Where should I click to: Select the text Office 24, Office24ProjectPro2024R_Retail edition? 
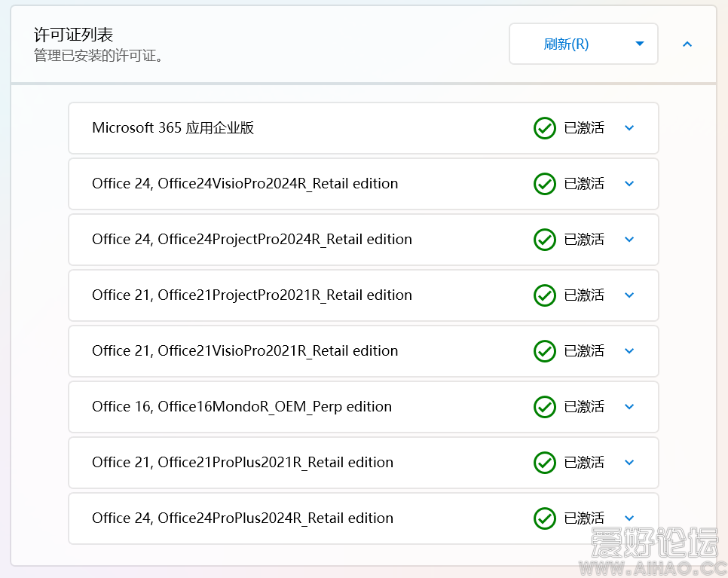click(252, 239)
